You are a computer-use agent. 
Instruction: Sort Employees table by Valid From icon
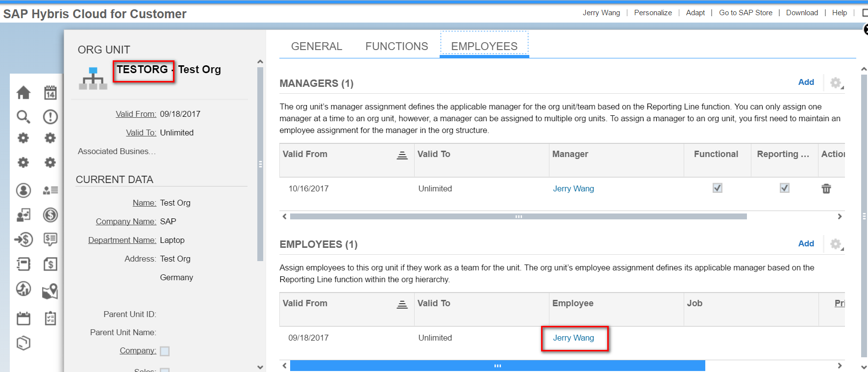point(402,304)
